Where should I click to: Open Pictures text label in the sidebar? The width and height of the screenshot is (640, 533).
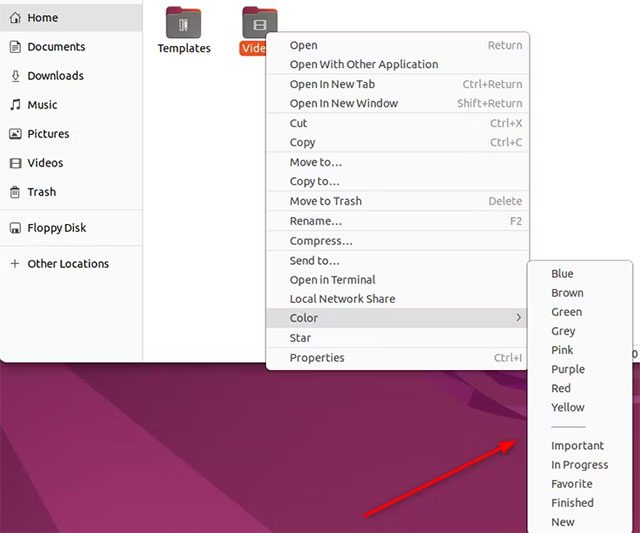click(48, 134)
